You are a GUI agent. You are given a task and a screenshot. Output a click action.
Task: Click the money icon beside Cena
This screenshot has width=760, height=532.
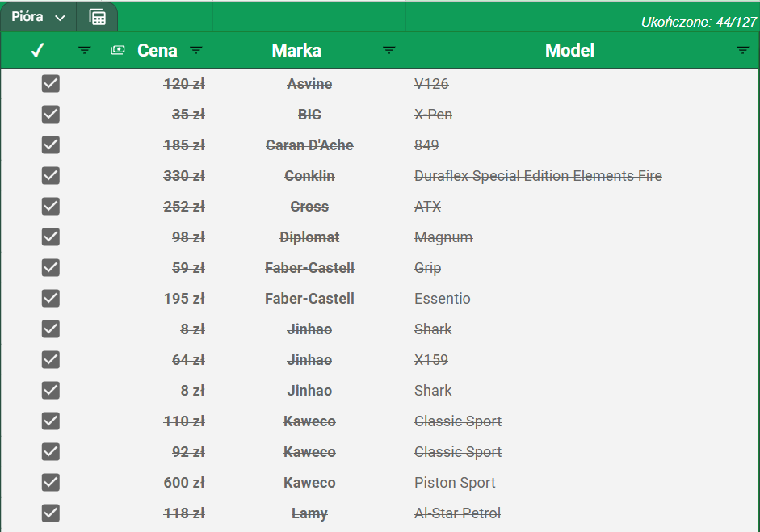click(x=118, y=50)
